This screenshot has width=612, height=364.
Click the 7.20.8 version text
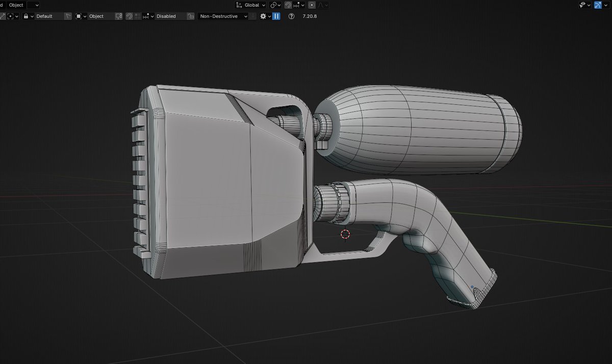[x=310, y=16]
